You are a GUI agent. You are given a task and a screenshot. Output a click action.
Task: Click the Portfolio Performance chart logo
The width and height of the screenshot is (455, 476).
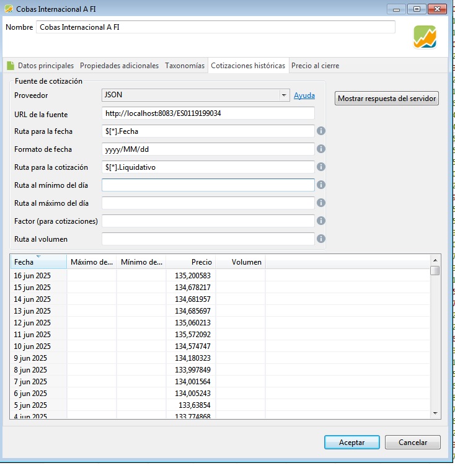point(425,37)
